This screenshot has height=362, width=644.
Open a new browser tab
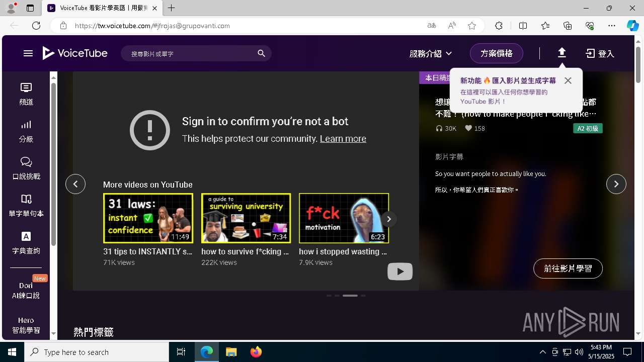pyautogui.click(x=172, y=8)
